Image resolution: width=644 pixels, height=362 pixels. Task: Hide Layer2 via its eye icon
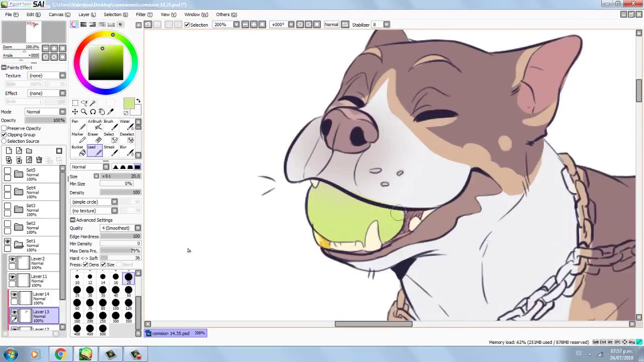tap(12, 260)
